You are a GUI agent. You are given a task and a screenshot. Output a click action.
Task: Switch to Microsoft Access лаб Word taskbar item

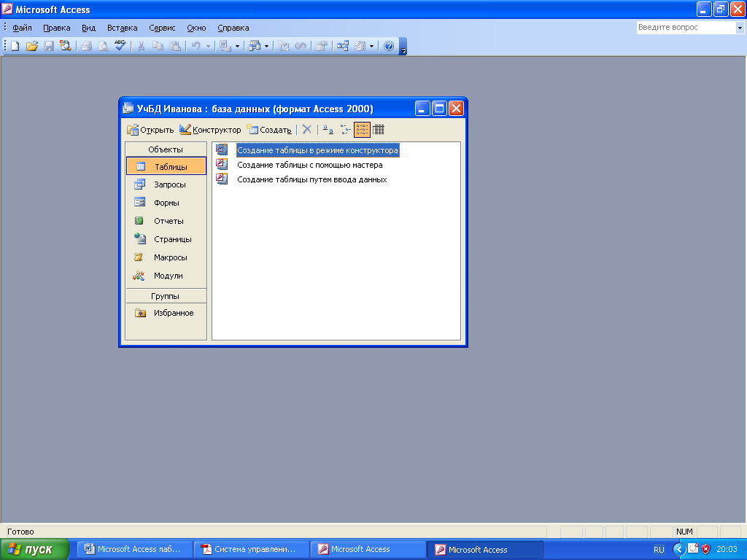point(134,549)
